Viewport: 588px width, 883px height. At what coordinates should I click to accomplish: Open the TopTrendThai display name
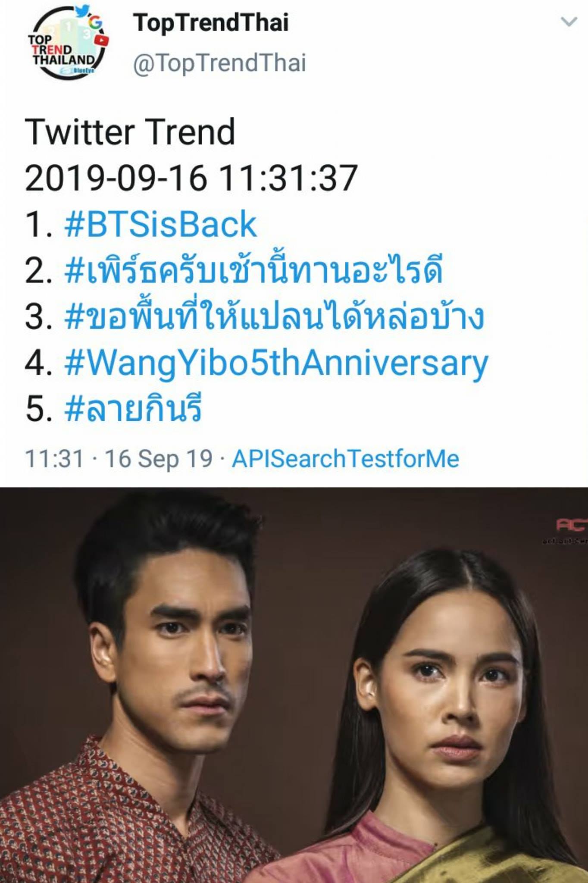[x=211, y=22]
